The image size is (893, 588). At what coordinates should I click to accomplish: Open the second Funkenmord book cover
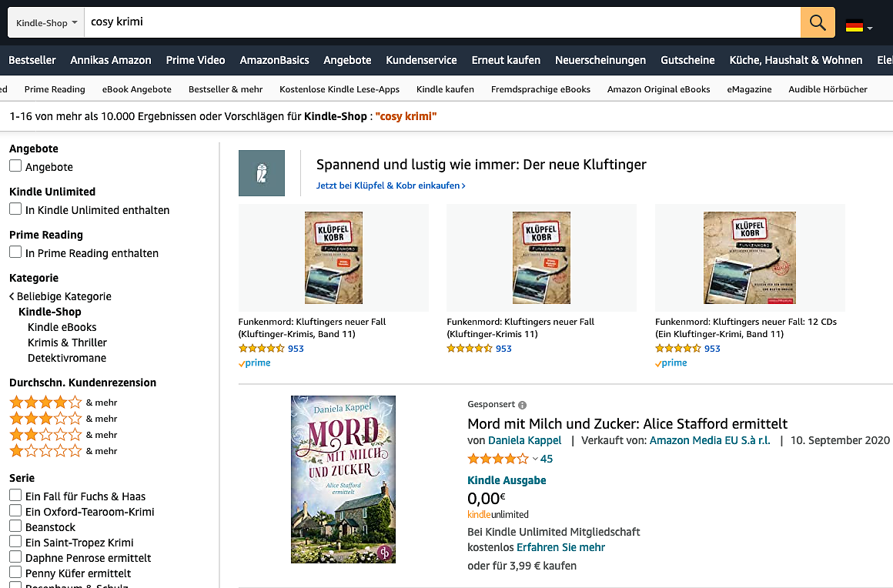pyautogui.click(x=542, y=258)
